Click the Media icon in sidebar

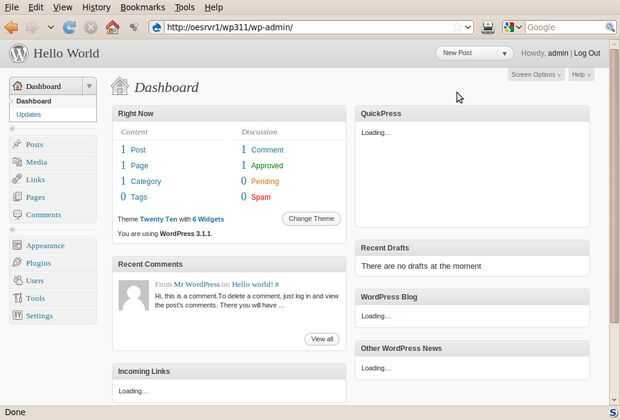tap(17, 162)
